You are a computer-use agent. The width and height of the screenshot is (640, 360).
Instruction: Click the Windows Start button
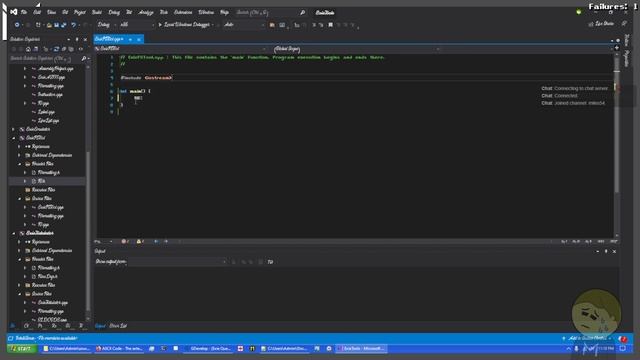click(x=21, y=349)
